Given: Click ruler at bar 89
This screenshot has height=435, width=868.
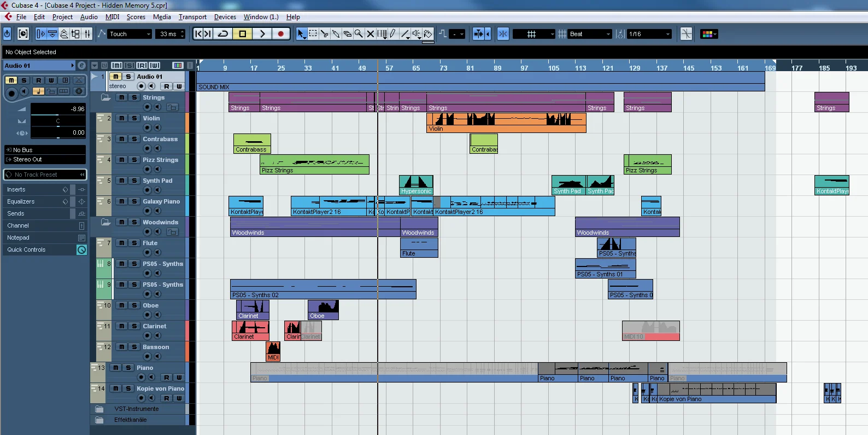Looking at the screenshot, I should (x=497, y=68).
